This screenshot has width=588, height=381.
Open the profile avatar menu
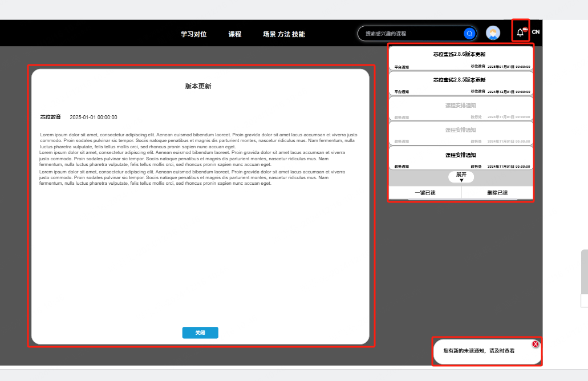click(492, 33)
